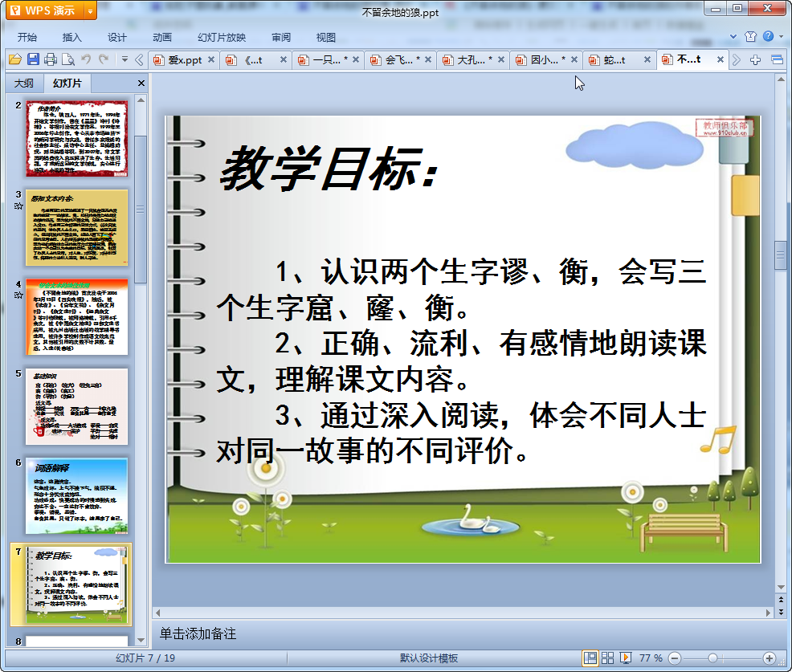
Task: Click the thumbnail pane scroll down arrow
Action: click(141, 640)
